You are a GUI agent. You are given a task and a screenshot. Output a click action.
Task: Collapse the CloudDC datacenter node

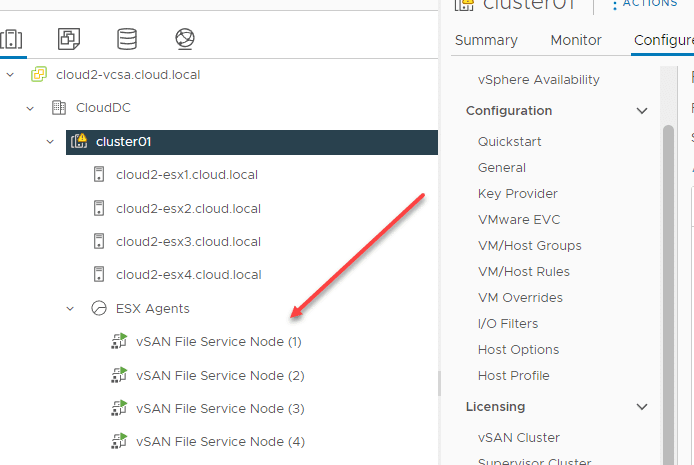(x=30, y=108)
